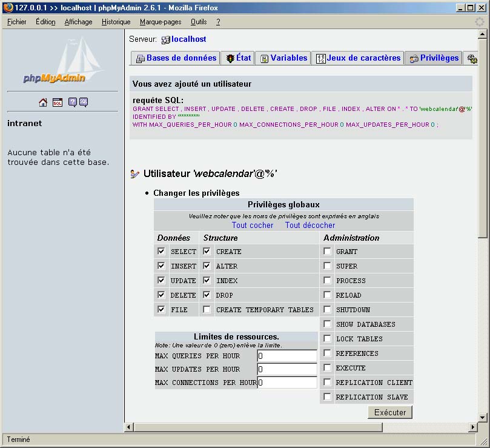Switch to the Privilèges tab
Image resolution: width=490 pixels, height=448 pixels.
434,58
